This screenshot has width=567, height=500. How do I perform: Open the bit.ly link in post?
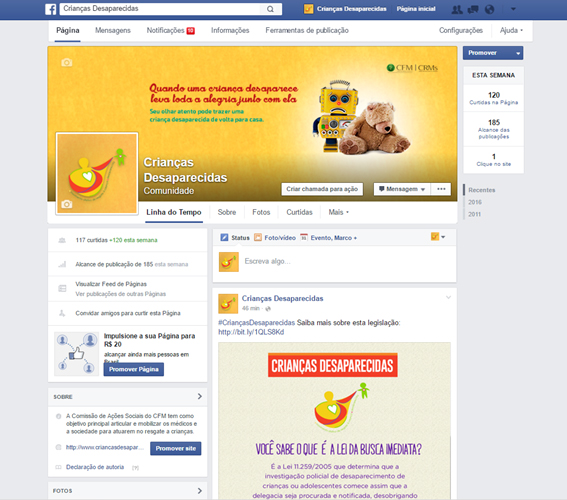(x=251, y=332)
